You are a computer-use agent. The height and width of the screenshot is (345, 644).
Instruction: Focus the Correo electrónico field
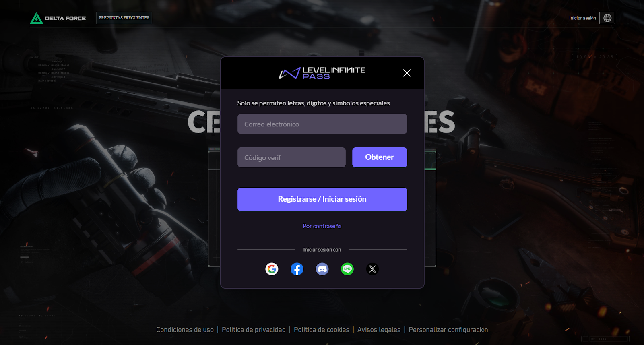[x=322, y=124]
